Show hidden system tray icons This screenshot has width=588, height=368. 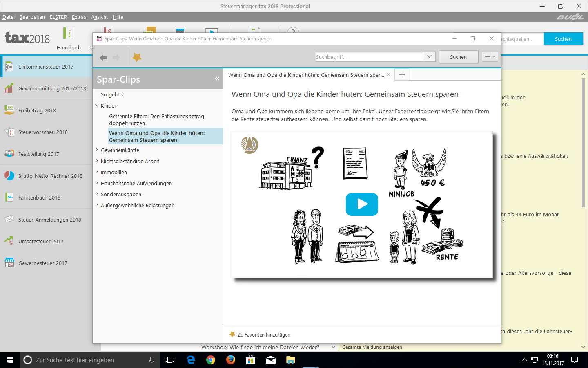click(524, 360)
